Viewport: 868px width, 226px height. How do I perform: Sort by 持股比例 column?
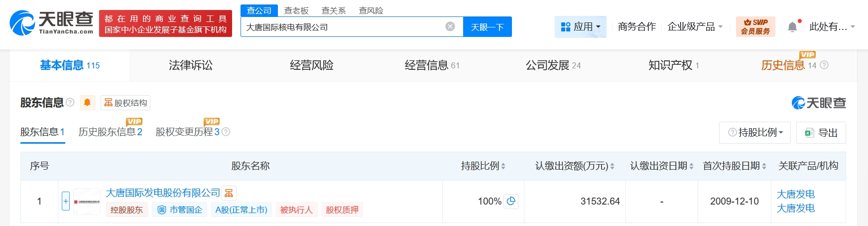coord(503,166)
